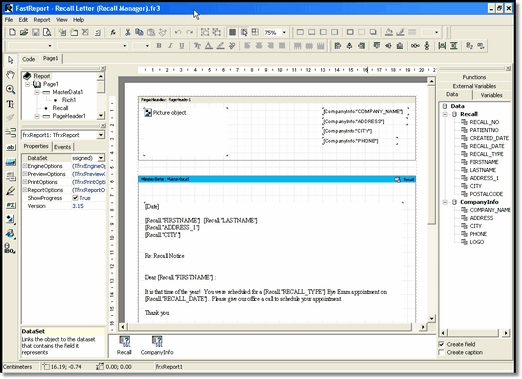
Task: Click the highlight color marker icon
Action: click(x=220, y=46)
